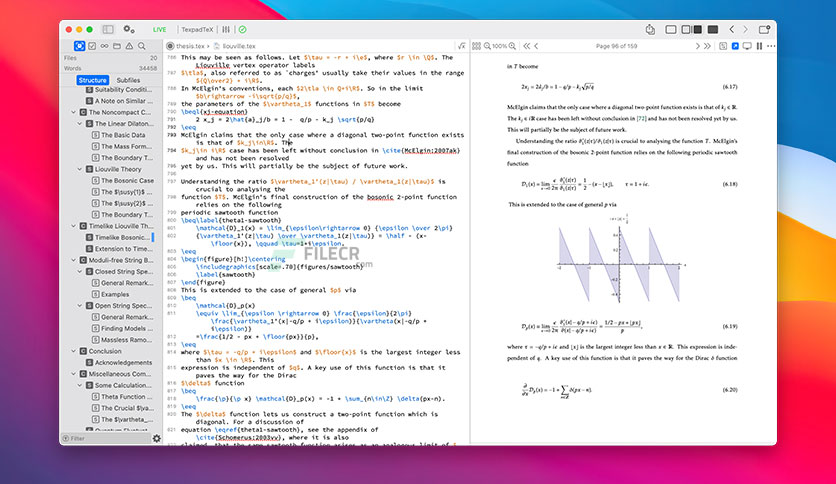Click the green typeset status checkmark

[243, 30]
